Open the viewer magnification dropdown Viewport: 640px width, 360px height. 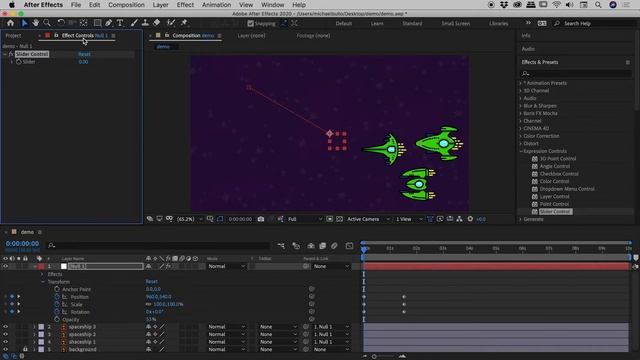pyautogui.click(x=189, y=219)
